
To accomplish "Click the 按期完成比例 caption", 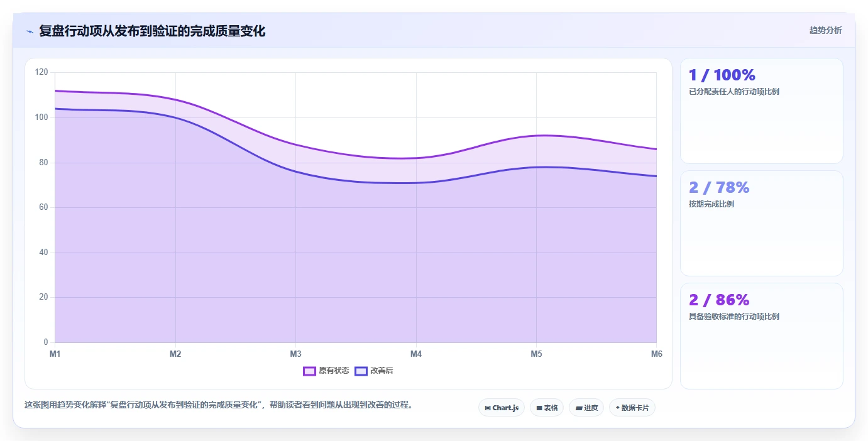I will point(711,204).
